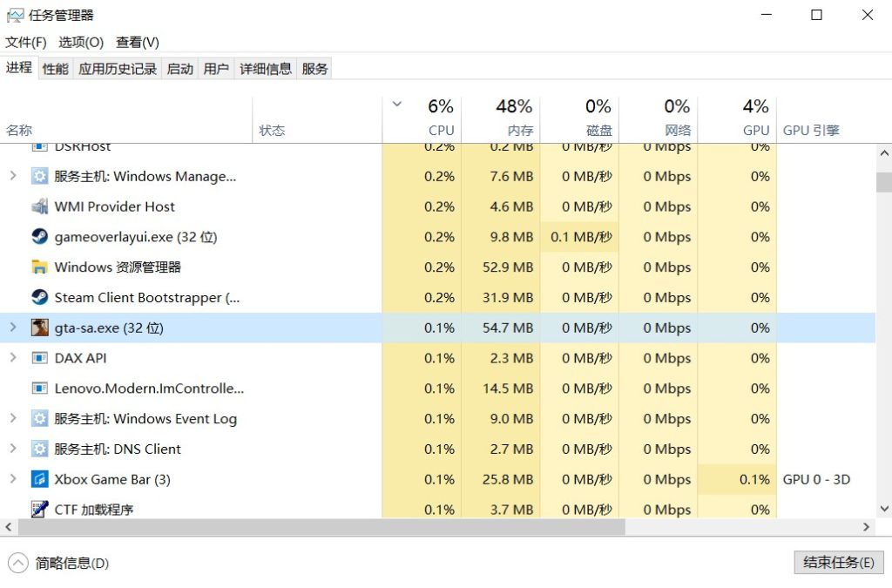892x588 pixels.
Task: Click the Xbox Game Bar icon
Action: (x=39, y=479)
